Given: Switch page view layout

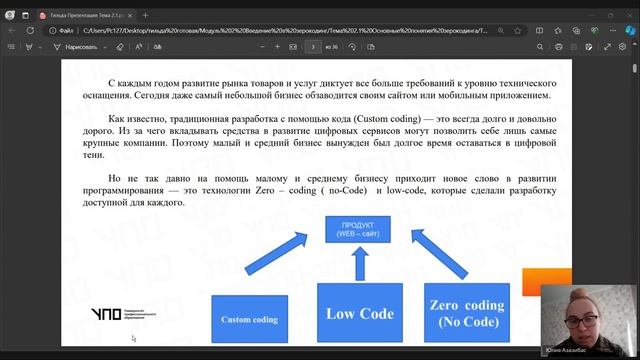Looking at the screenshot, I should pyautogui.click(x=371, y=47).
